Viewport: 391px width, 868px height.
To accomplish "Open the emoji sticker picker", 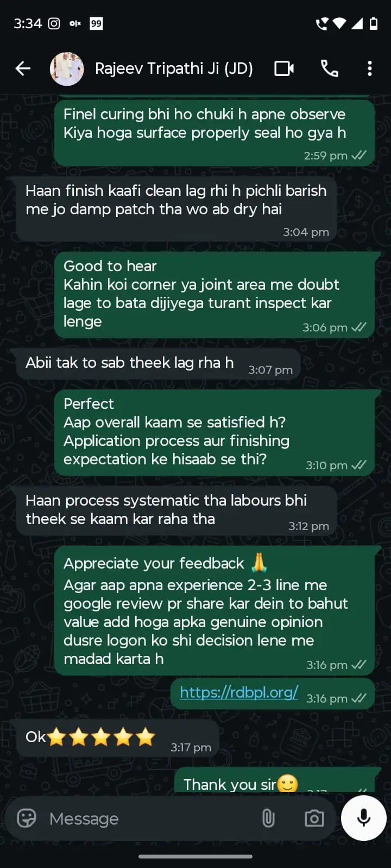I will click(27, 818).
